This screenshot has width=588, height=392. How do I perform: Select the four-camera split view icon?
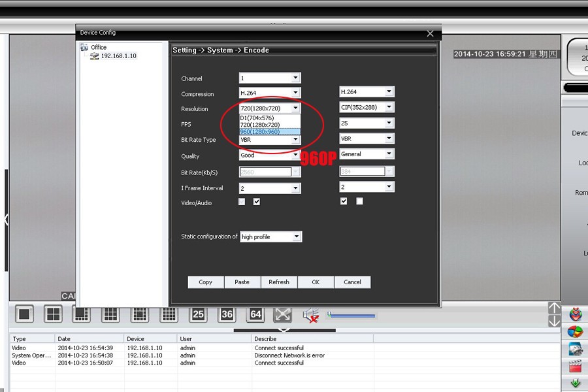coord(53,314)
